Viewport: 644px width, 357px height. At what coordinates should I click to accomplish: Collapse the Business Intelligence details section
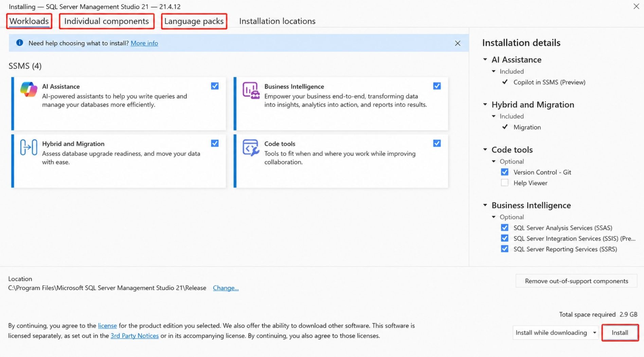[485, 205]
